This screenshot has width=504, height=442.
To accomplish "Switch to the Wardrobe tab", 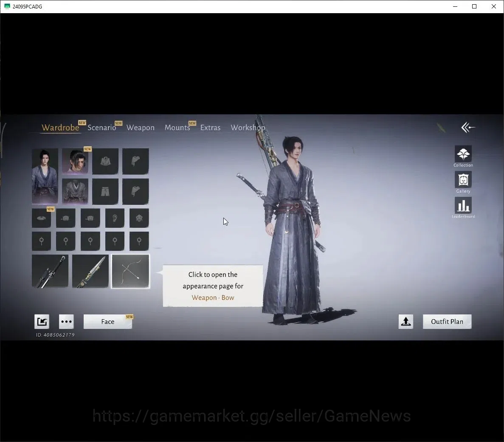I will click(60, 127).
